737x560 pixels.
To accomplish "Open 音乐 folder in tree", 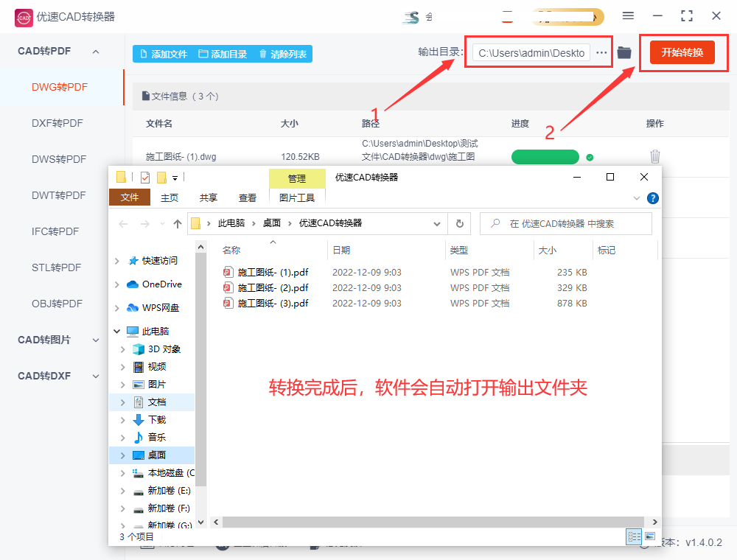I will [x=156, y=438].
